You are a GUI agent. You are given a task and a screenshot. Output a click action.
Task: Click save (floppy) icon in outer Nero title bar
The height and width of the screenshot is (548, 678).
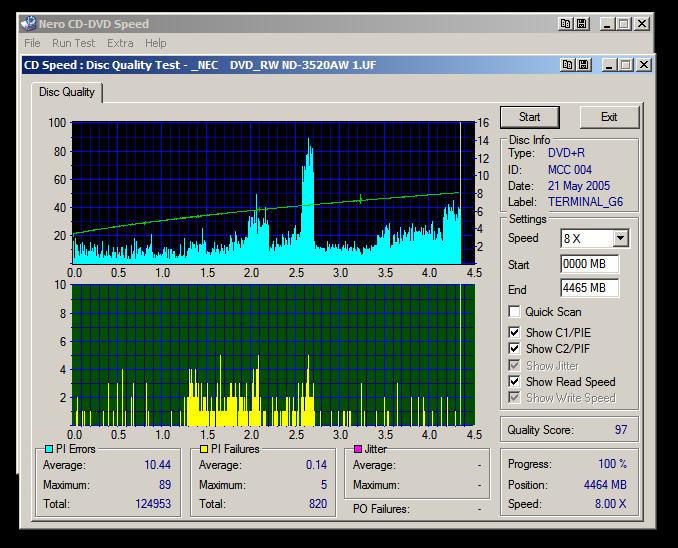(582, 24)
